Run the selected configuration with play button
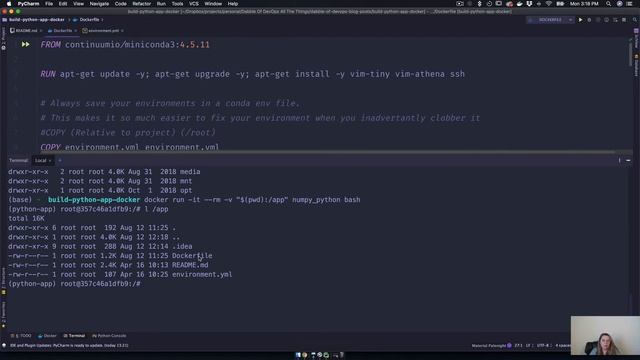Image resolution: width=640 pixels, height=360 pixels. [580, 20]
